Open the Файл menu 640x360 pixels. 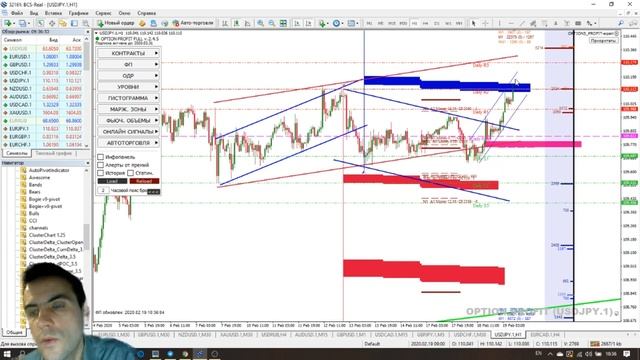click(16, 13)
